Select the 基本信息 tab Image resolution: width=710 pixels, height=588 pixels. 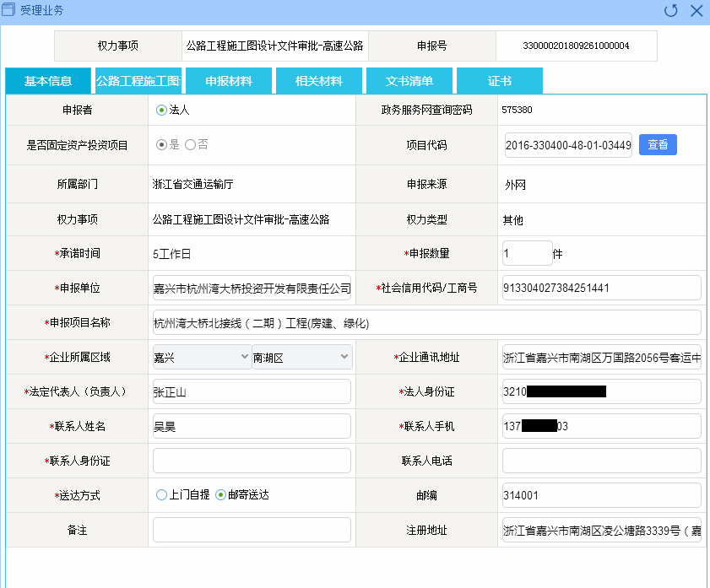coord(48,81)
